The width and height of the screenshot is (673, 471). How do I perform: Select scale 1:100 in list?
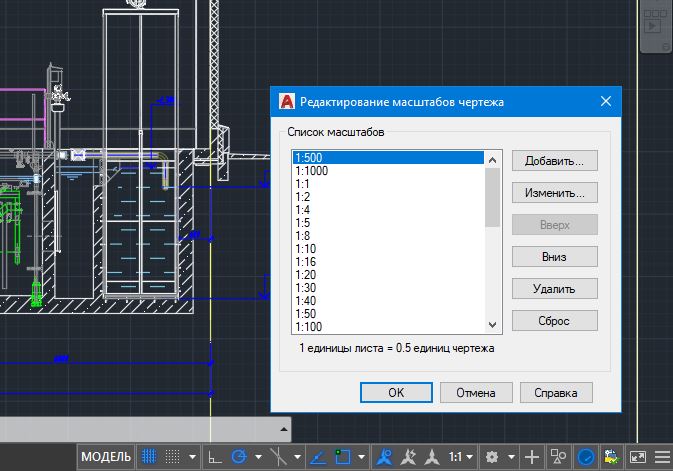388,327
